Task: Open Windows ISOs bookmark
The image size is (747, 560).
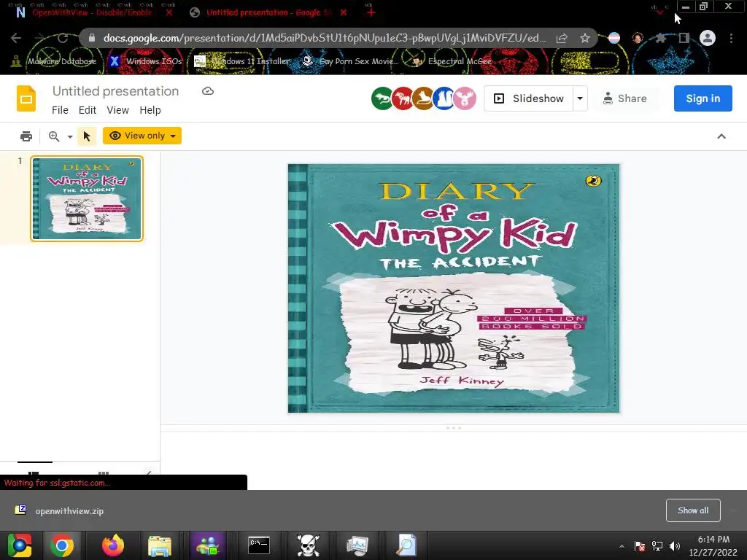Action: click(146, 61)
